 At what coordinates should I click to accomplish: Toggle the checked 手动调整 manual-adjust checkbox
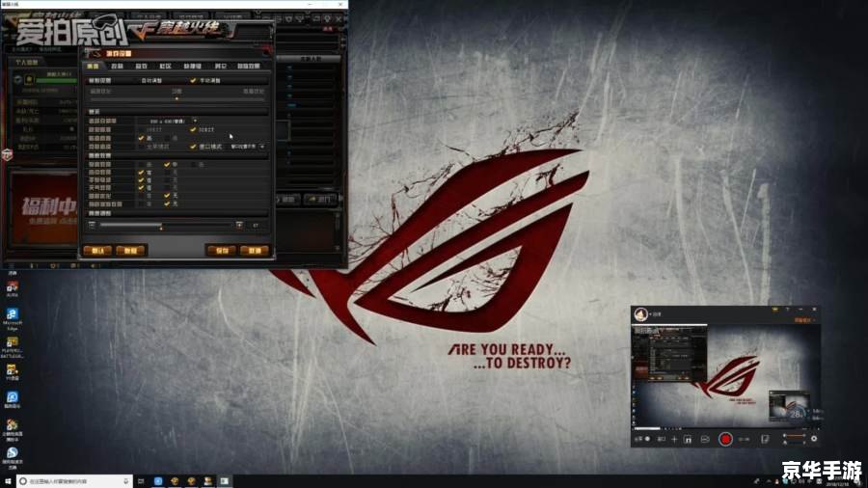(193, 81)
